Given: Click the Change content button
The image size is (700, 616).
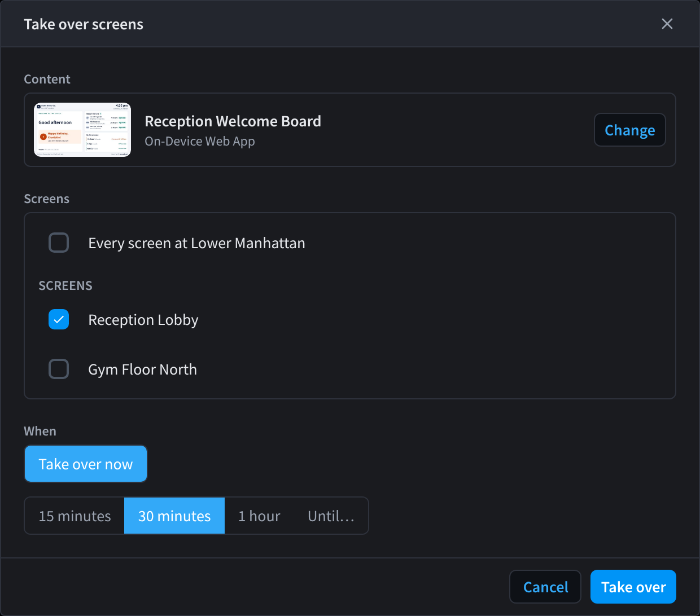Looking at the screenshot, I should point(629,130).
